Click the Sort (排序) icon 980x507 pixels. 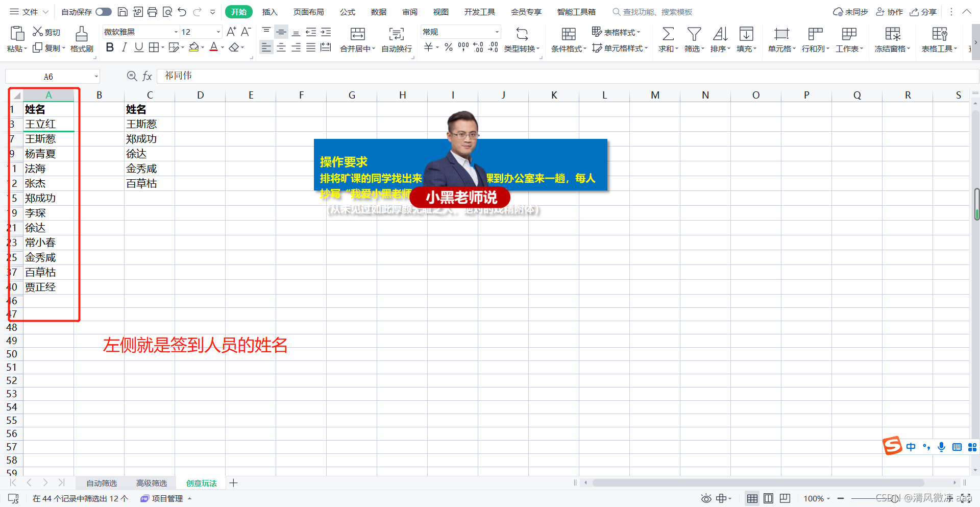coord(720,34)
